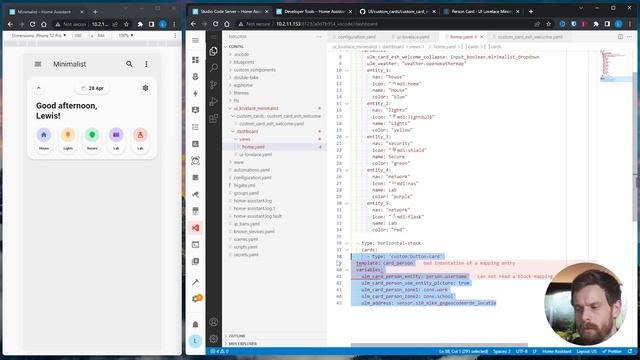This screenshot has width=640, height=360.
Task: Fold the variables block at line 40
Action: click(347, 270)
